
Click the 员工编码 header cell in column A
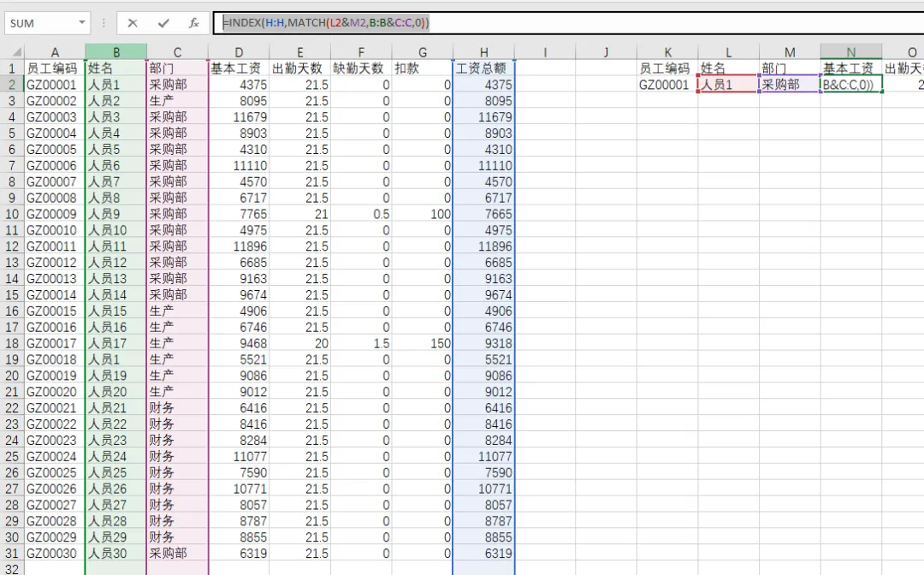click(x=55, y=68)
